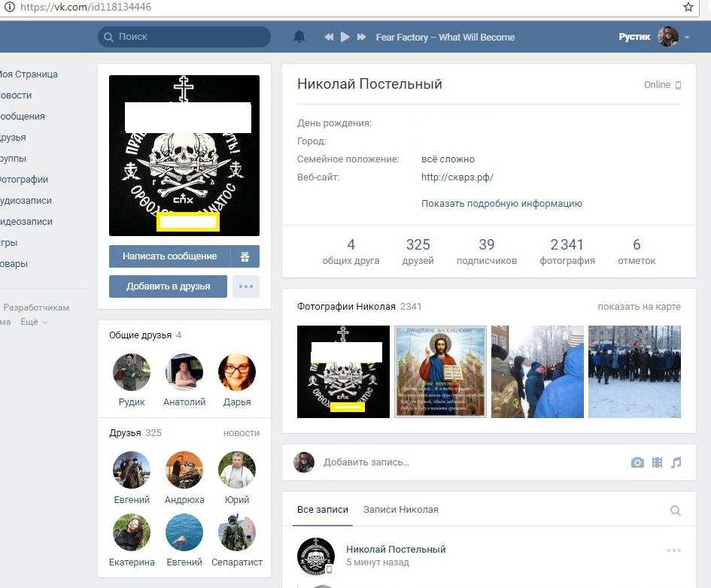Expand the Ещё menu in the sidebar
711x588 pixels.
pos(34,322)
